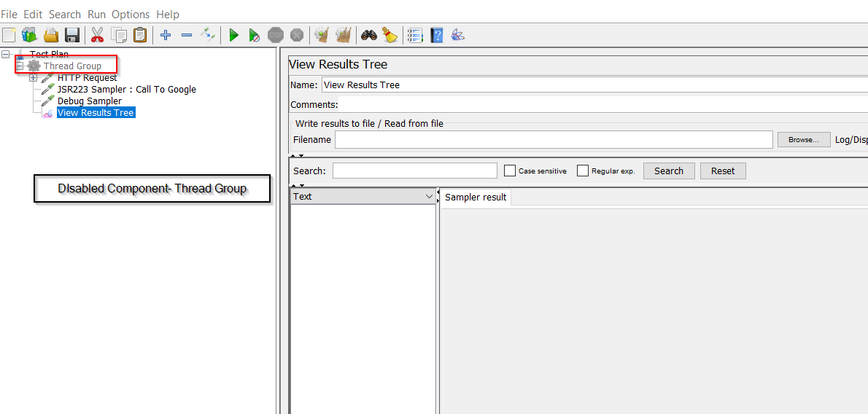Select the HTTP Request tree row
The image size is (868, 414).
[87, 78]
